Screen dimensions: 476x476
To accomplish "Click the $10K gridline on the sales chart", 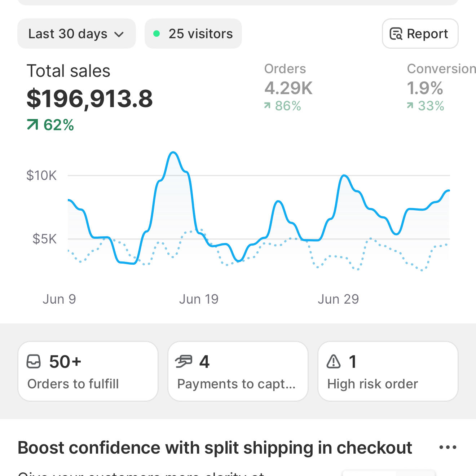I will tap(41, 175).
